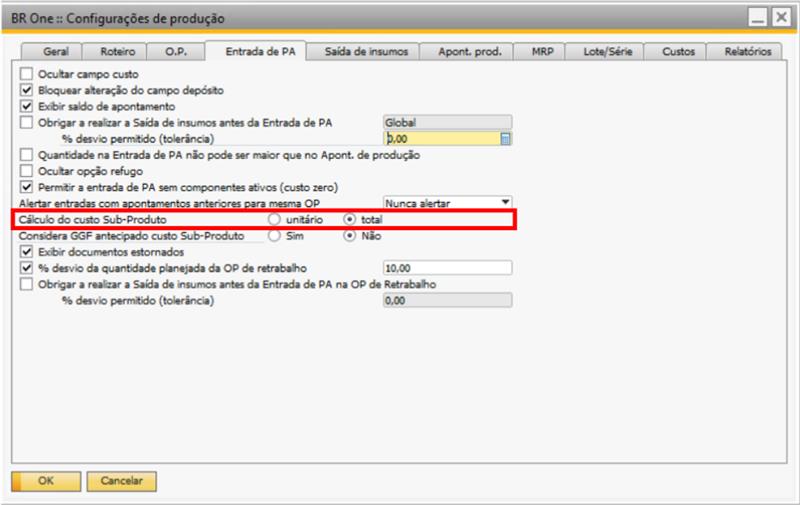Disable Exibir documentos estornados option

point(27,252)
